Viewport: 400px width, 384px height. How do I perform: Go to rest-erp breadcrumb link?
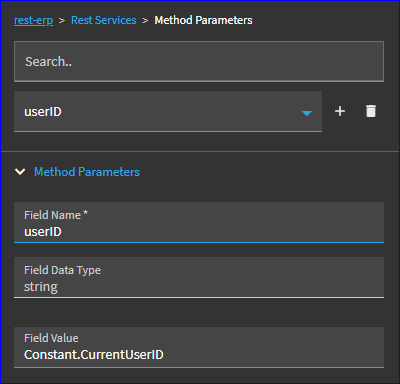pyautogui.click(x=33, y=20)
